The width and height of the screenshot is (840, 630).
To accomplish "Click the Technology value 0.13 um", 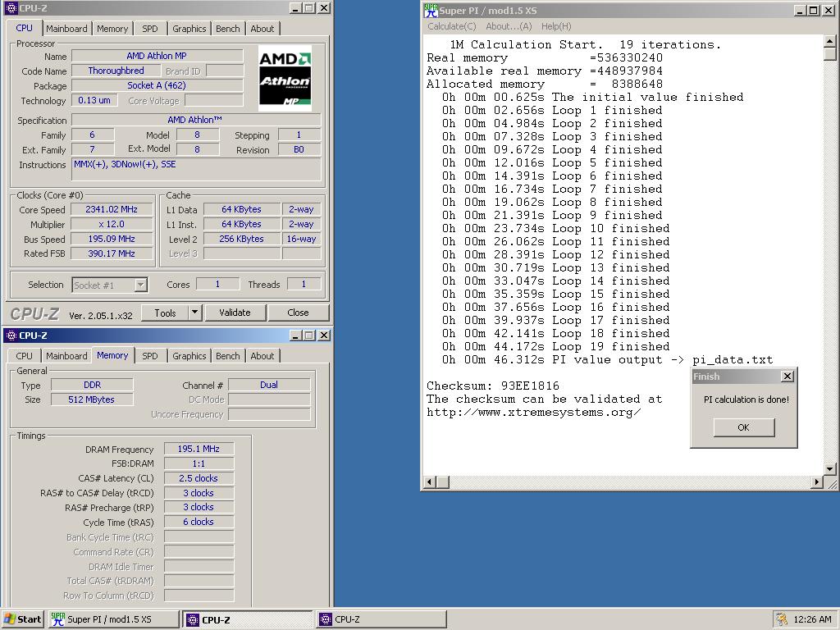I will [94, 100].
